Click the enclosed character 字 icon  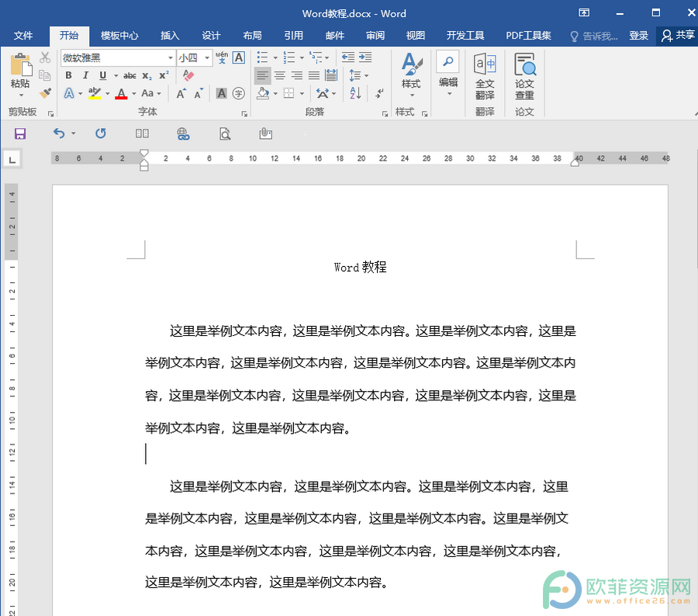click(x=239, y=94)
